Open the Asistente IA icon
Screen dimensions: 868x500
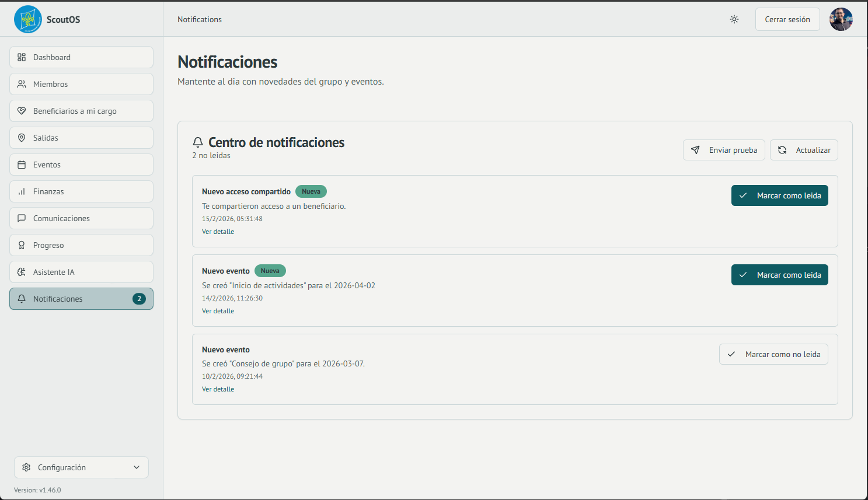[22, 272]
